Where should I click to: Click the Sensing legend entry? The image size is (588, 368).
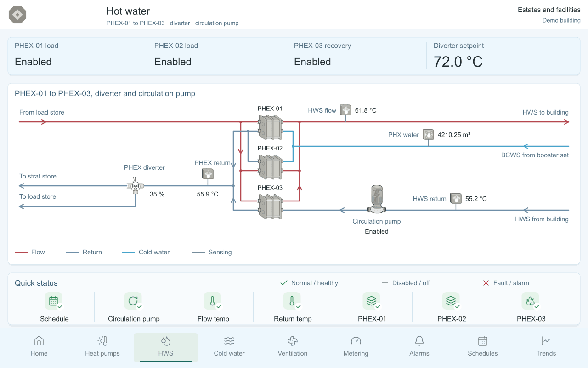tap(212, 252)
